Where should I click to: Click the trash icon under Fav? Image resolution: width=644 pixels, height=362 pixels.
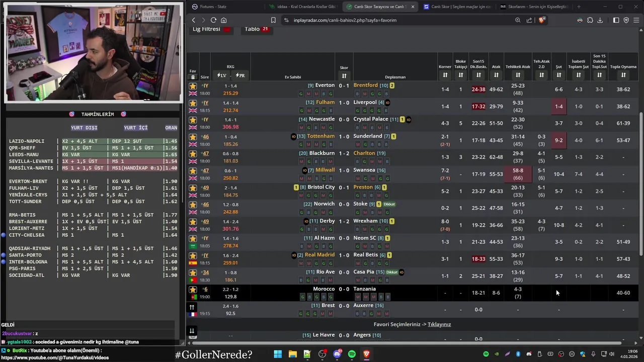click(x=193, y=77)
